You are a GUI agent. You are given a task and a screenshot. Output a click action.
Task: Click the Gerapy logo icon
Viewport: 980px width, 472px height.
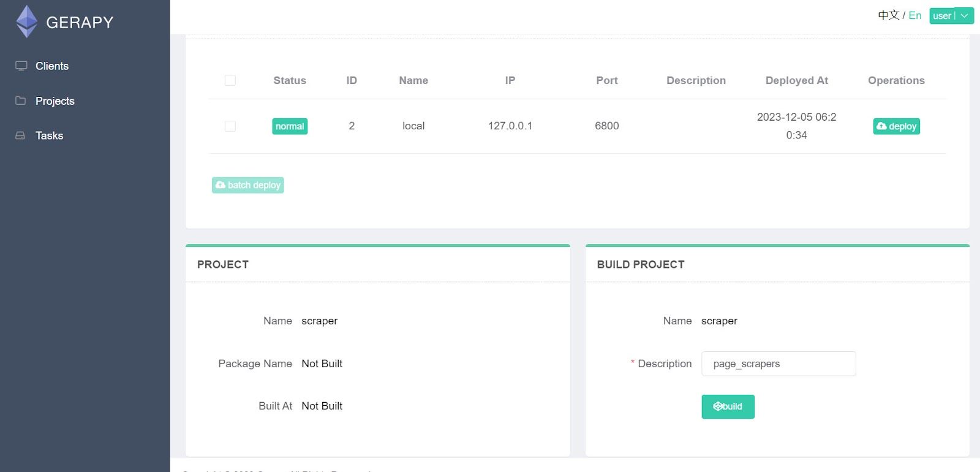[x=26, y=21]
